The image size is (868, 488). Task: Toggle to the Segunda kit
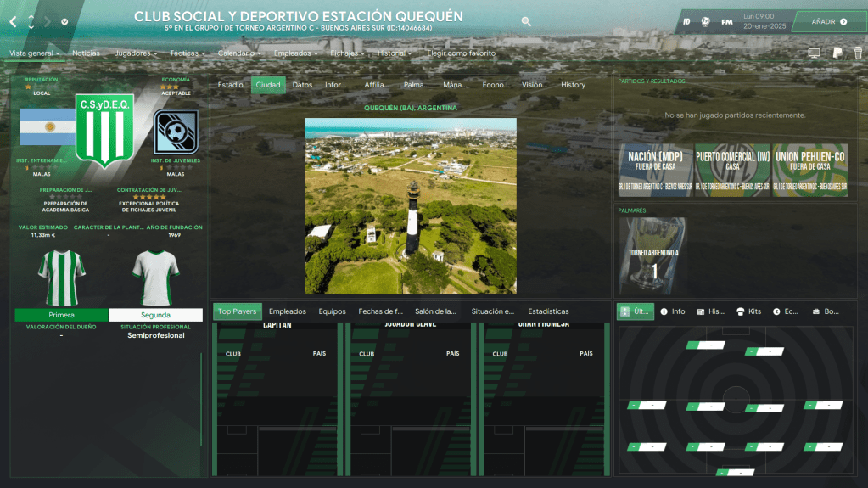[155, 315]
